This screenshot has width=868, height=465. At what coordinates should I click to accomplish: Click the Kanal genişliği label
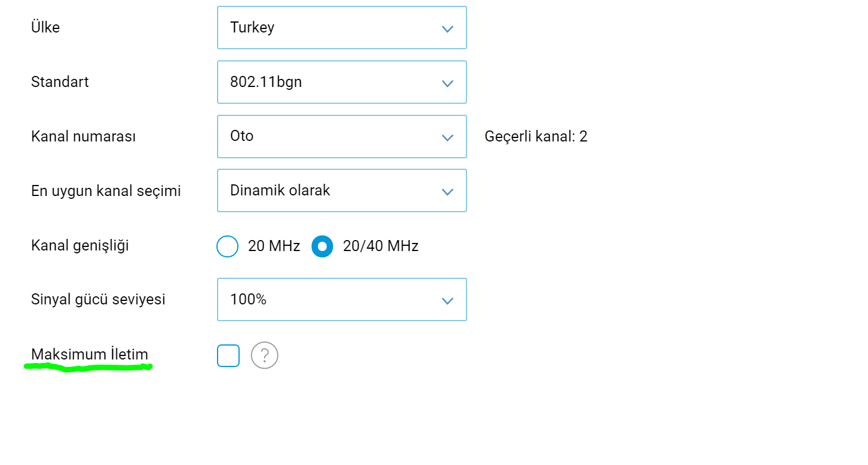click(80, 246)
